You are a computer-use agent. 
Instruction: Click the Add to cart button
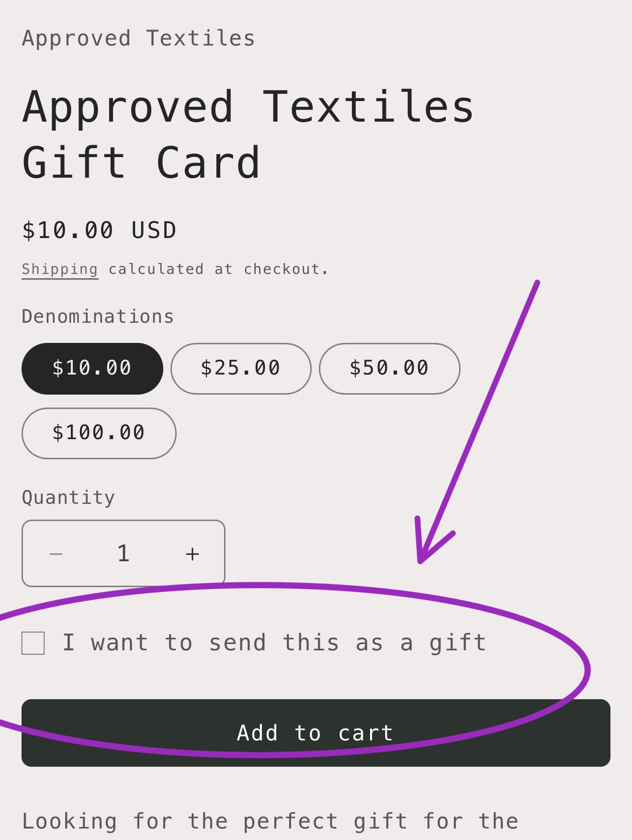pyautogui.click(x=316, y=732)
